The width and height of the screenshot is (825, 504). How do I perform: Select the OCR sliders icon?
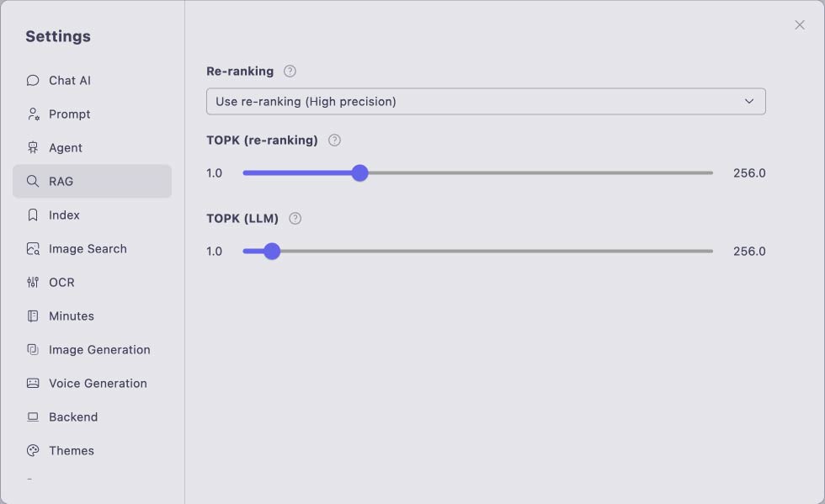(x=33, y=283)
